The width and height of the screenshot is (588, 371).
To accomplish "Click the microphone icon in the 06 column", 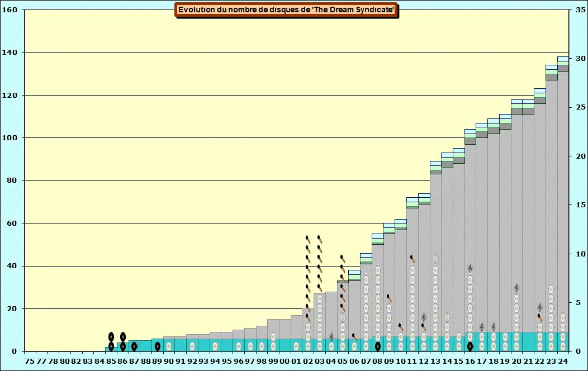I will point(354,337).
